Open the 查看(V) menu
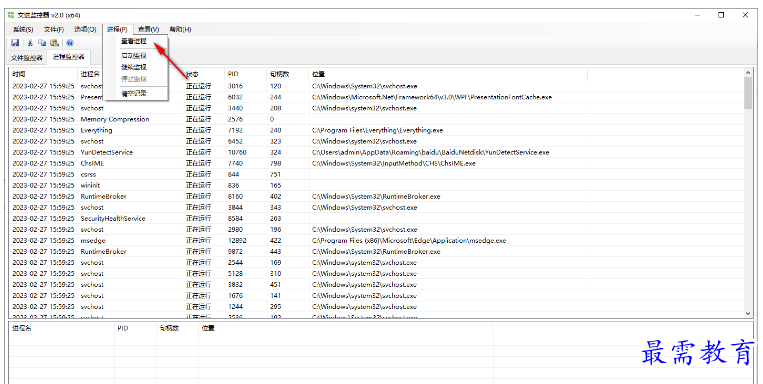 pos(148,30)
